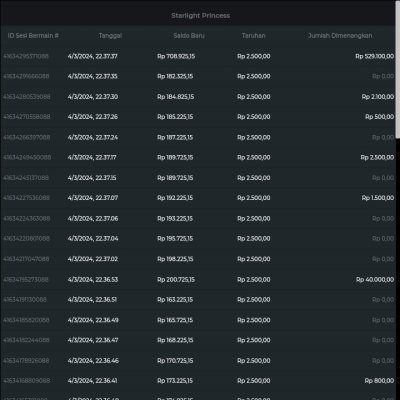Click the Saldo Baru column header
400x400 pixels.
tap(189, 36)
